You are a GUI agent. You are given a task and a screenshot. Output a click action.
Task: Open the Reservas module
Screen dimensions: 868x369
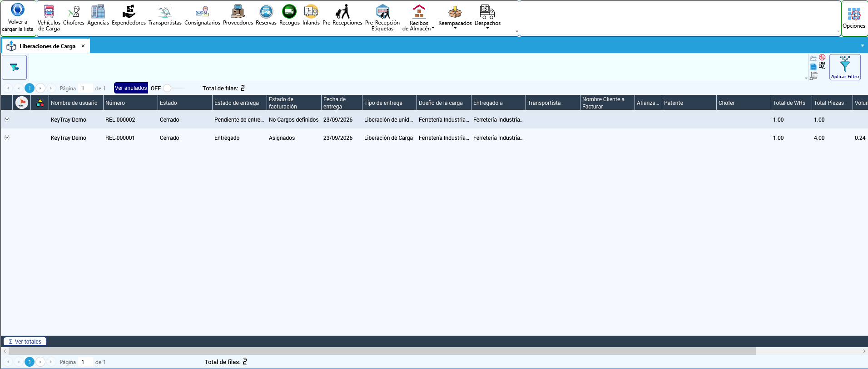(266, 16)
